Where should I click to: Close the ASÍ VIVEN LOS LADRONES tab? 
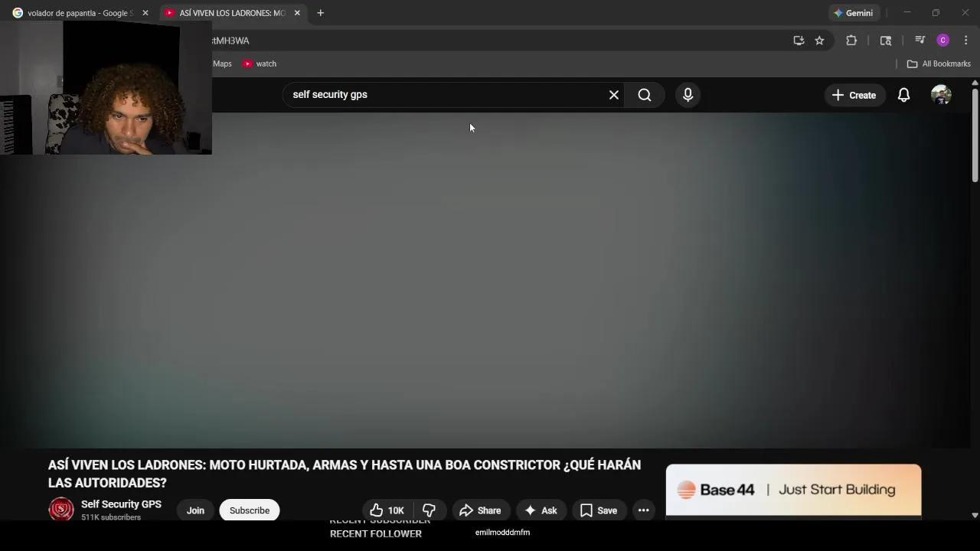[x=297, y=13]
